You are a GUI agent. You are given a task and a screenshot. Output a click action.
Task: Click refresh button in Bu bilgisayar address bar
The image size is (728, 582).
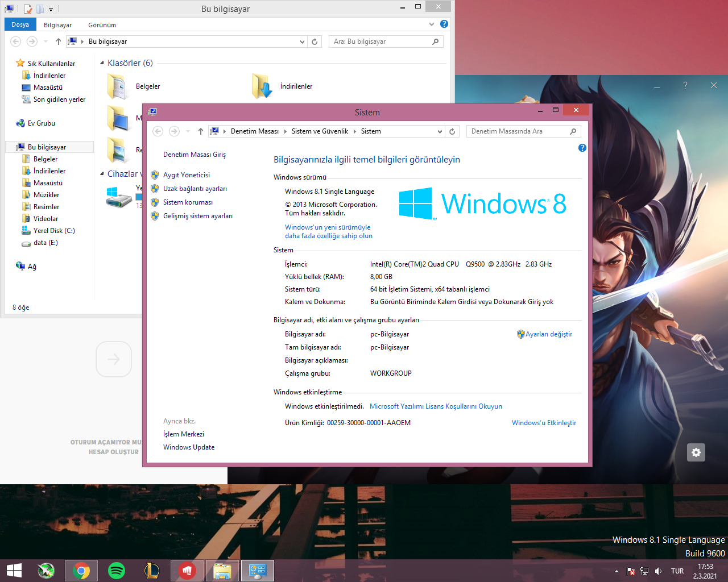click(x=315, y=41)
